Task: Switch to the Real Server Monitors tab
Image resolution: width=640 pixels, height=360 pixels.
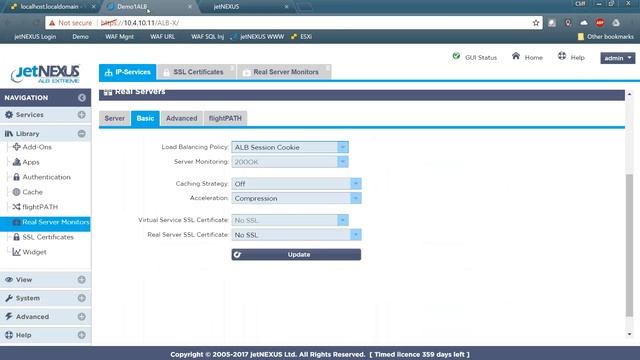Action: coord(284,72)
